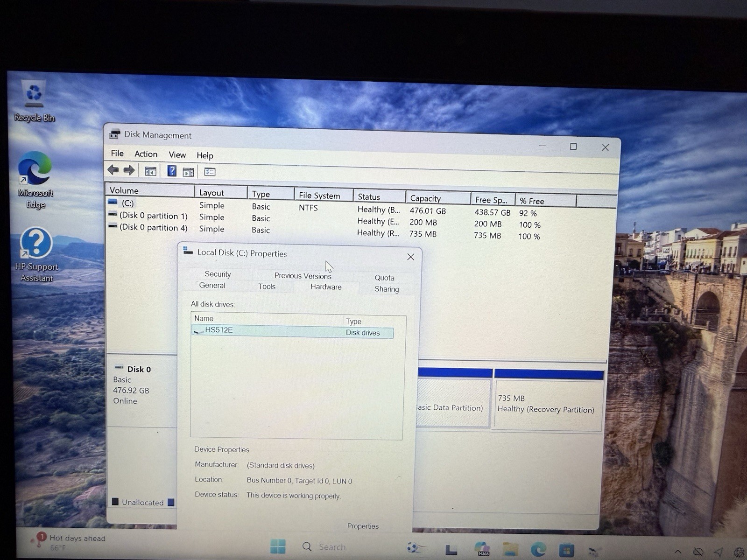This screenshot has width=747, height=560.
Task: Click the Disk Management title bar icon
Action: (x=114, y=134)
